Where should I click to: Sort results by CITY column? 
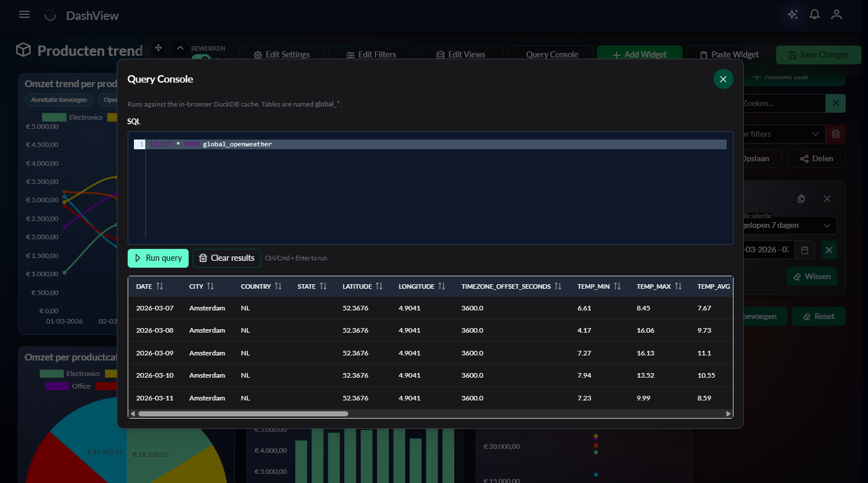point(210,286)
